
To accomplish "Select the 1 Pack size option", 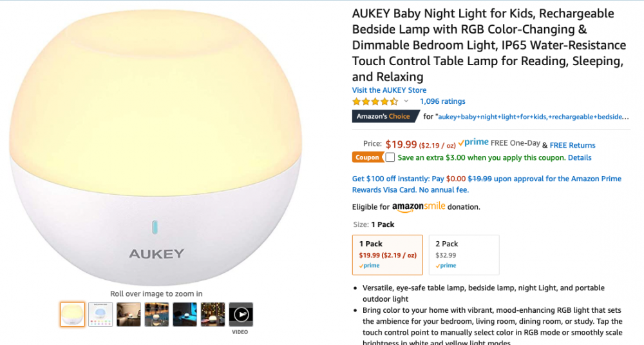I will (387, 254).
